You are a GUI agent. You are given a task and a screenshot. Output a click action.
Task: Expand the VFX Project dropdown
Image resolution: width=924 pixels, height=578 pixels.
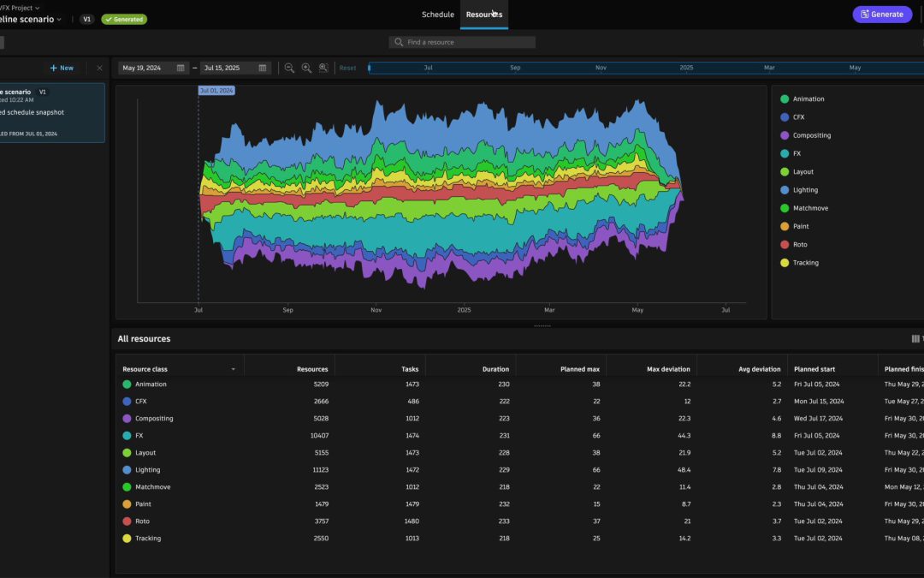point(37,8)
